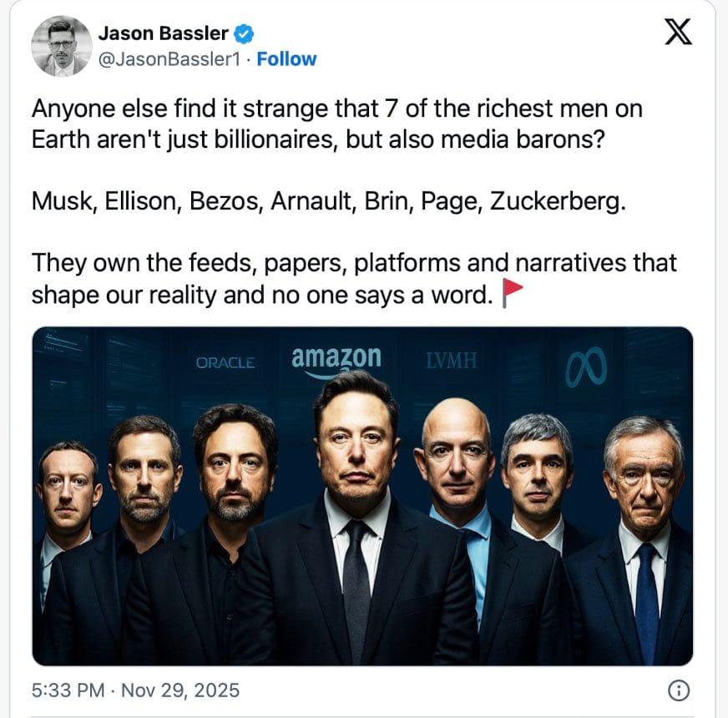Screen dimensions: 728x718
Task: Click the Nov 29, 2025 date
Action: coord(180,690)
